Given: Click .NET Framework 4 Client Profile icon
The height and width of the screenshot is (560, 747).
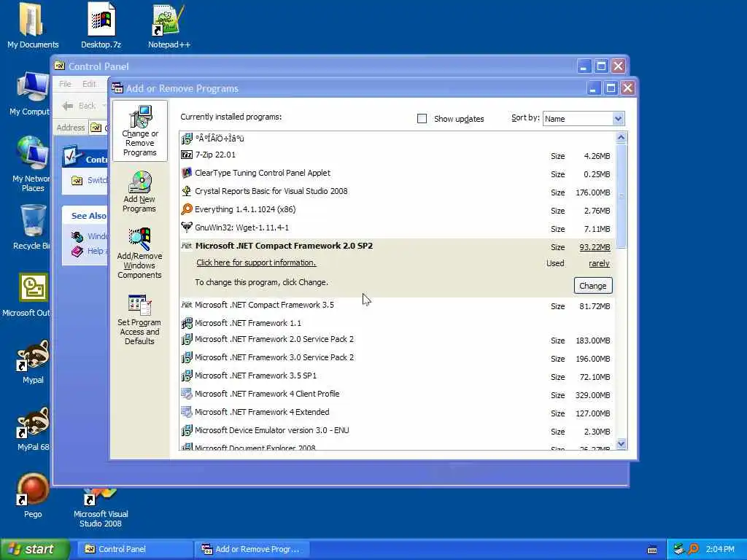Looking at the screenshot, I should pos(187,394).
